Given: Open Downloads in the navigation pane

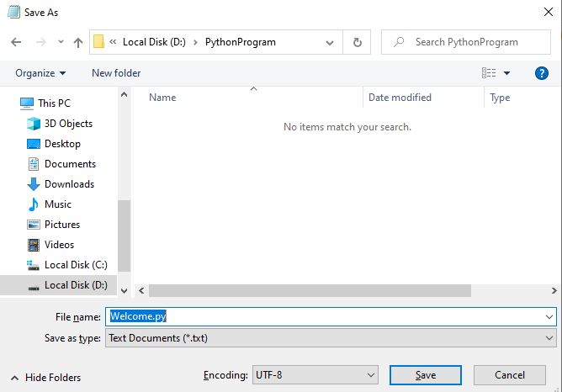Looking at the screenshot, I should 69,184.
